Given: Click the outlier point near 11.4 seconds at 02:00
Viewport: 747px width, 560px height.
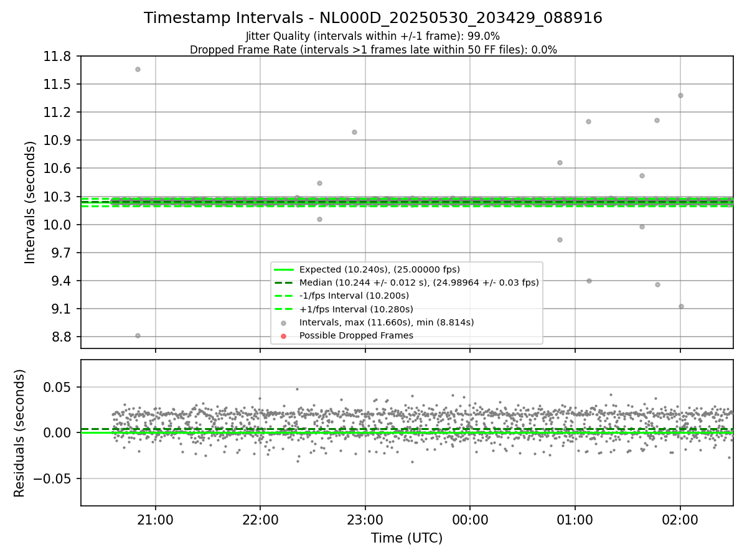Looking at the screenshot, I should click(680, 95).
